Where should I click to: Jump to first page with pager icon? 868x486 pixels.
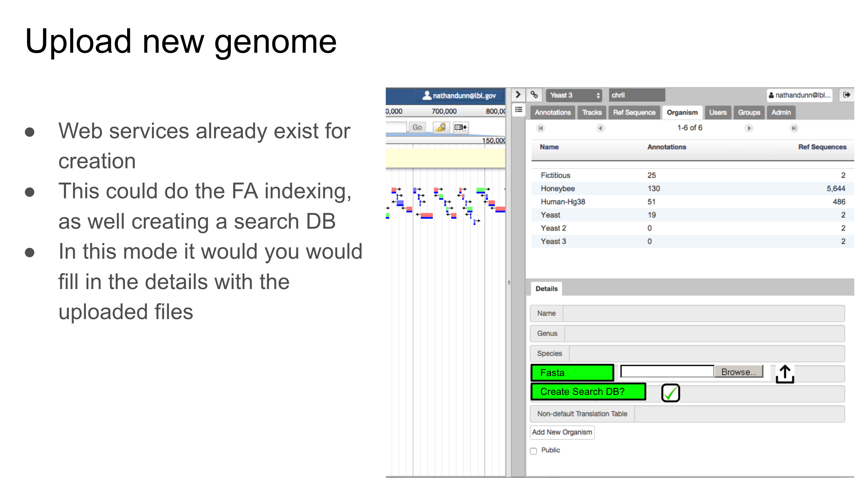540,128
